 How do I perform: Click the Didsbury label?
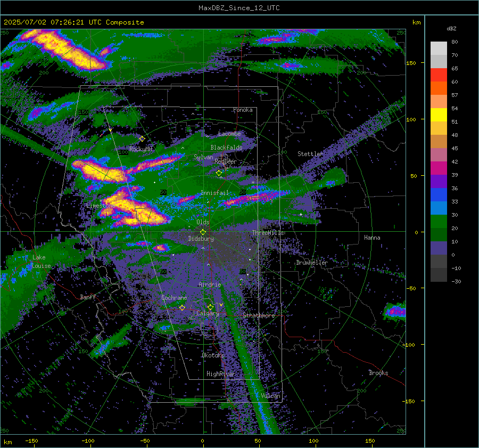coord(201,239)
